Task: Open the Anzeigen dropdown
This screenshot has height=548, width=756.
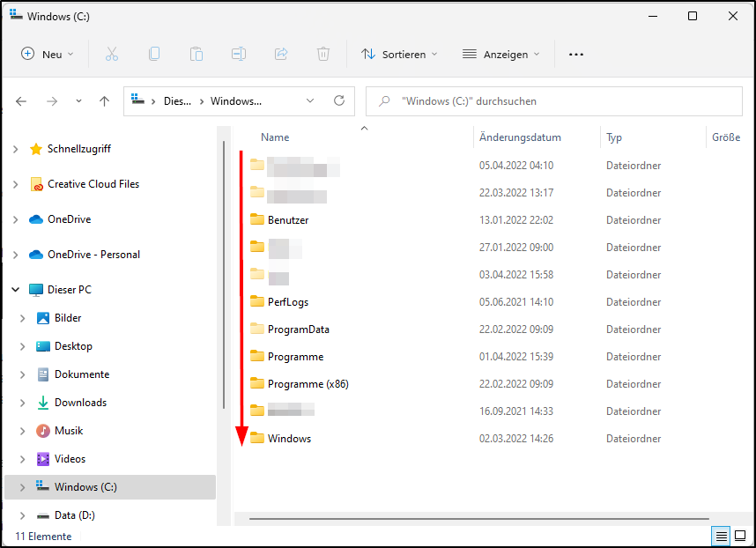Action: coord(501,54)
